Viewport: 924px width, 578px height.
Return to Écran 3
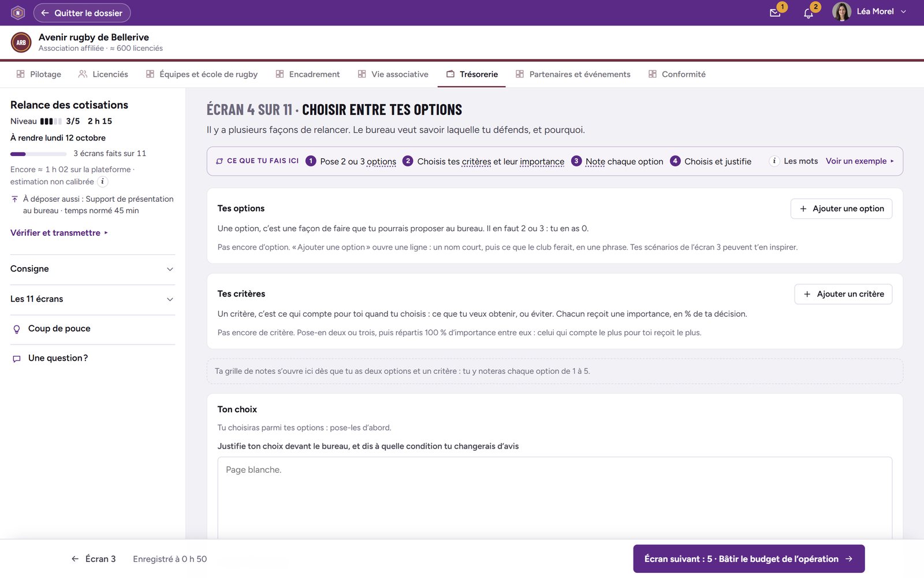(94, 559)
